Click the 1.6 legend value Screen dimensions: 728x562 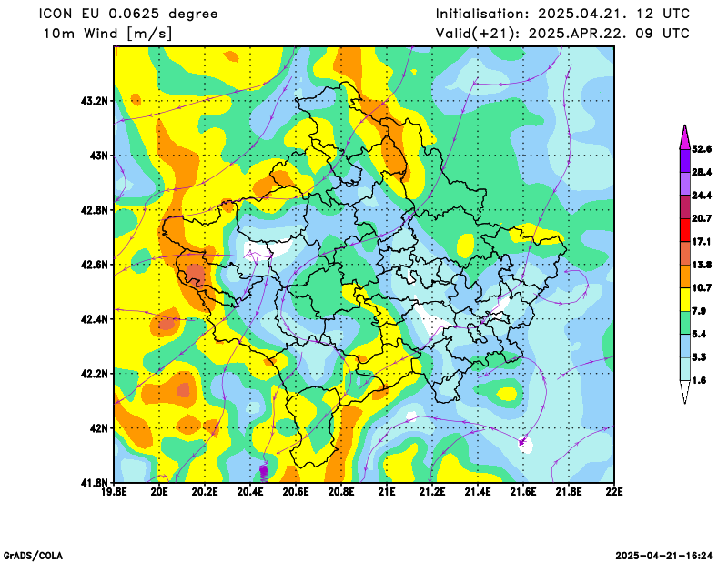699,380
